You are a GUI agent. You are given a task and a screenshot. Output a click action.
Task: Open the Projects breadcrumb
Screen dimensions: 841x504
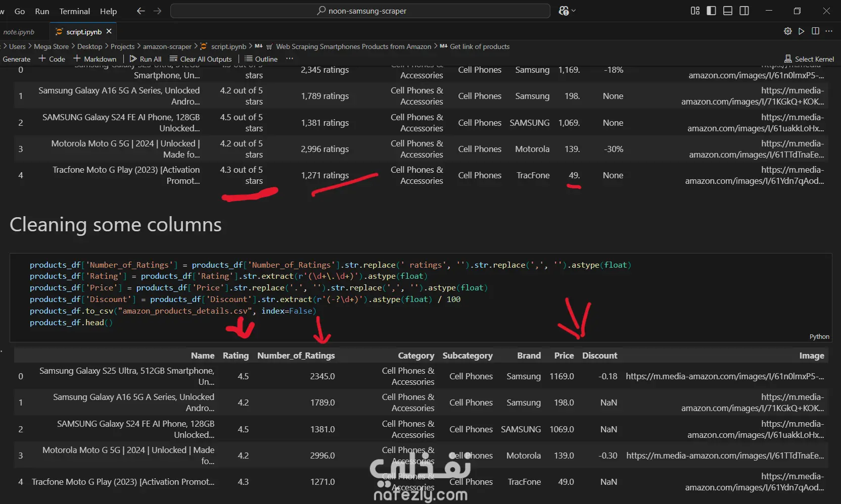pos(122,46)
